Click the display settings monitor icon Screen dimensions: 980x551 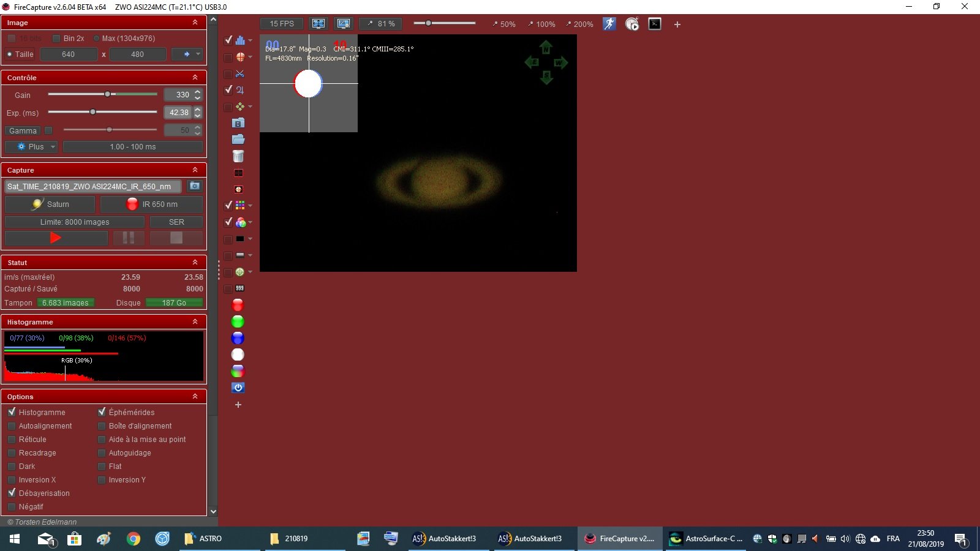tap(344, 24)
